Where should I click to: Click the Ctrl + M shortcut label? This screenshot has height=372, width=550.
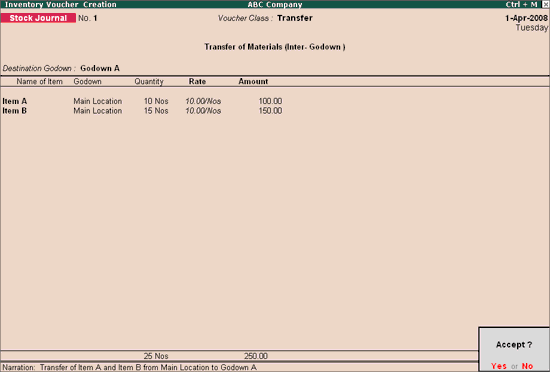coord(521,5)
